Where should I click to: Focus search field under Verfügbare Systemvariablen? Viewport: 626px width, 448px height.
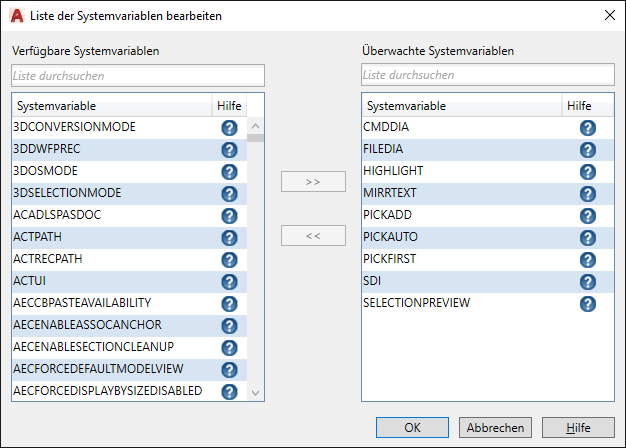tap(138, 76)
